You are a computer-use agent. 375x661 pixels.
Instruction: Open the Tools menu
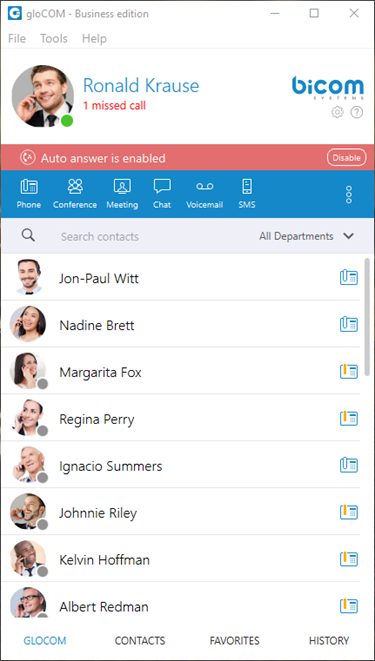(x=54, y=38)
